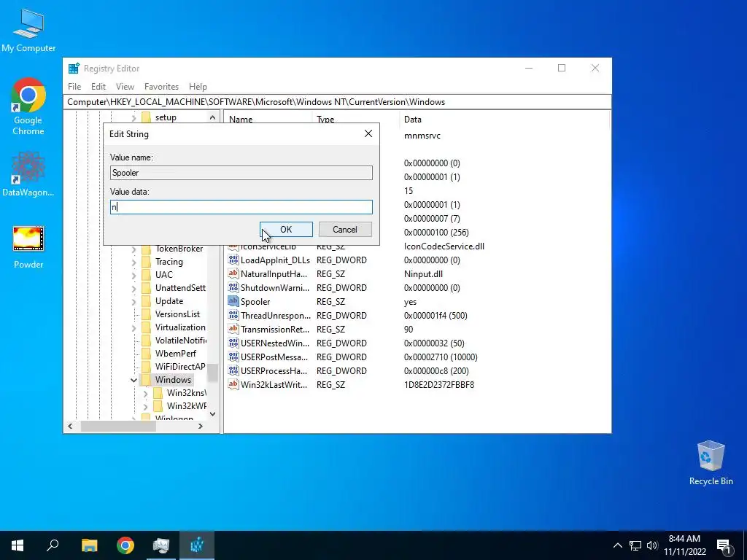Screen dimensions: 747x560
Task: Select the Powder desktop icon
Action: (28, 247)
